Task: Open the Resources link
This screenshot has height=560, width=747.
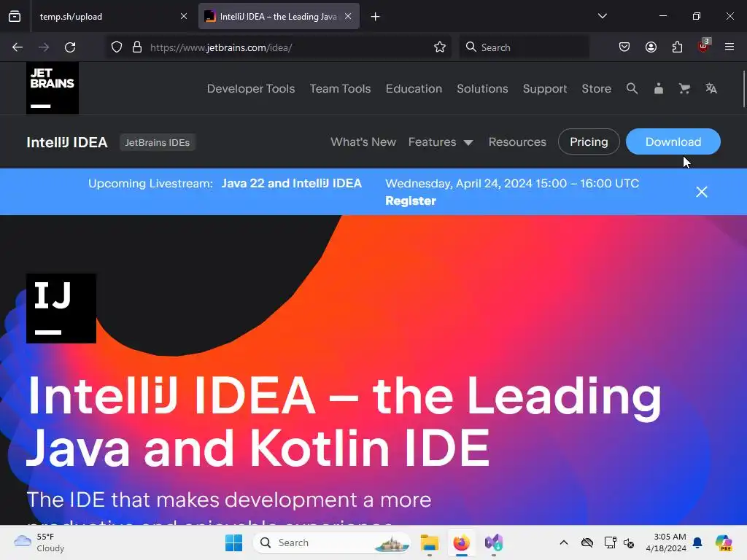Action: click(517, 142)
